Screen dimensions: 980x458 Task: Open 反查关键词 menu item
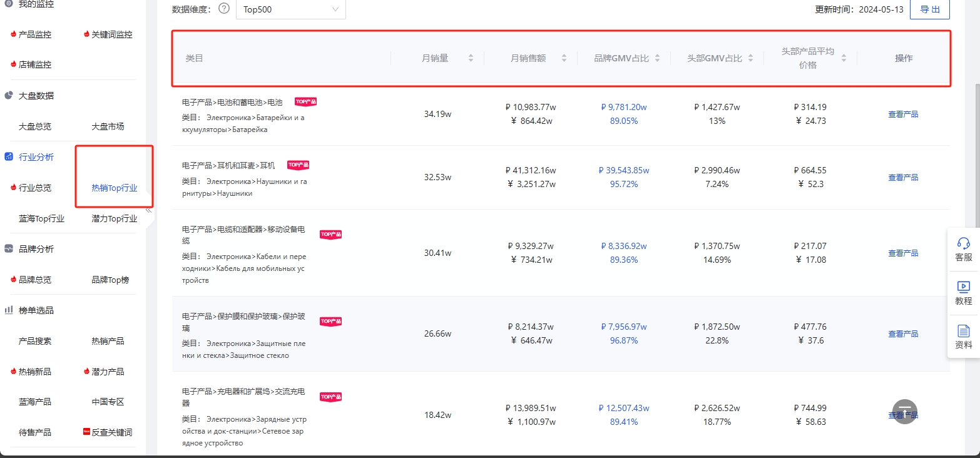(x=112, y=432)
